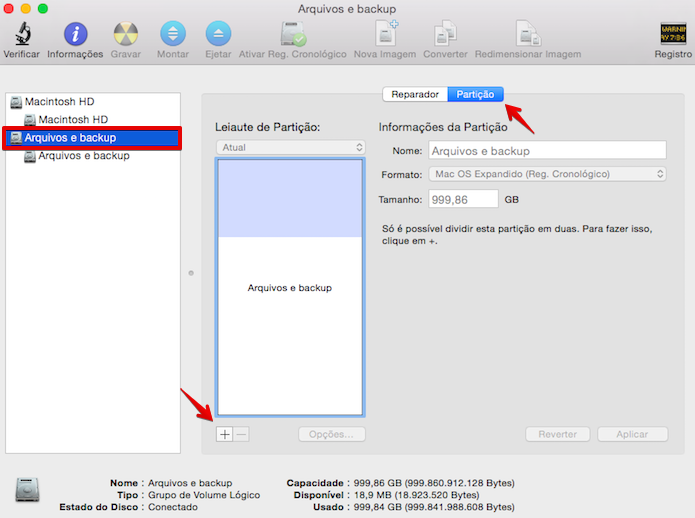Click the Aplicar button

pos(633,434)
